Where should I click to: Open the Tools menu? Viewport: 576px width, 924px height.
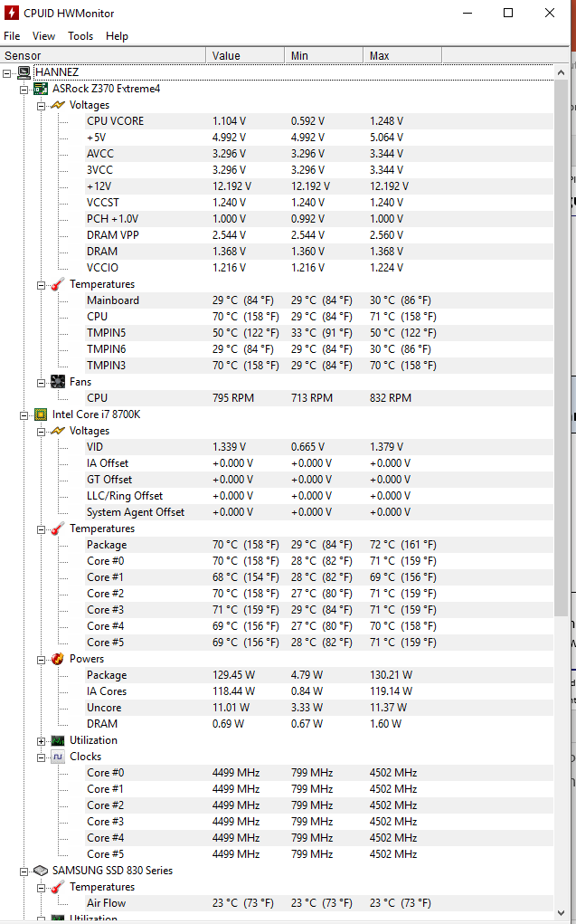pyautogui.click(x=80, y=36)
